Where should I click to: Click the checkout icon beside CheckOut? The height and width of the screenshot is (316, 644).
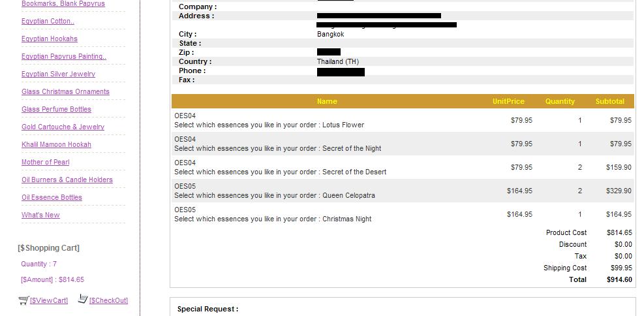pyautogui.click(x=83, y=299)
